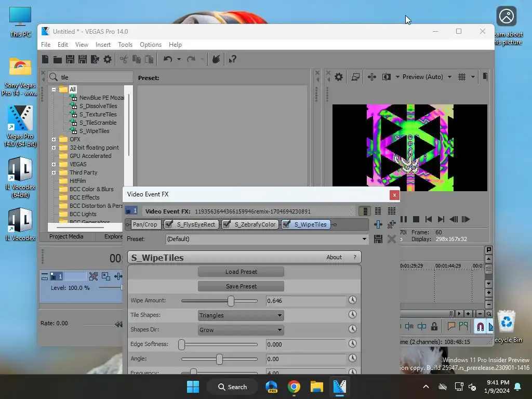Step to the next frame

coord(466,220)
